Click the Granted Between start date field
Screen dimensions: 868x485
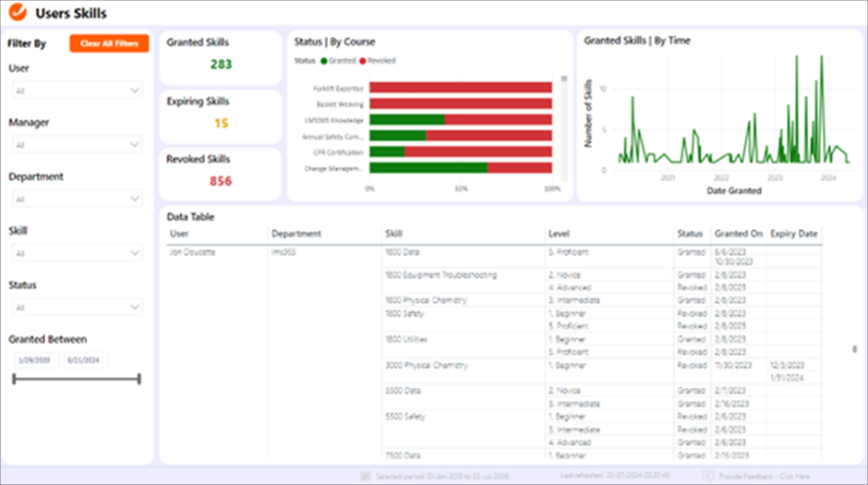click(x=34, y=360)
